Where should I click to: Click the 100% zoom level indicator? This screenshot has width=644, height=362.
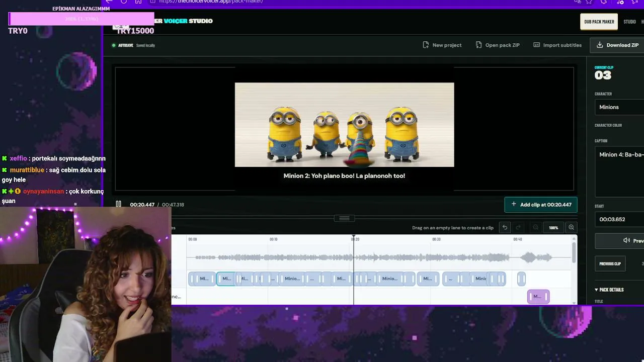tap(553, 228)
